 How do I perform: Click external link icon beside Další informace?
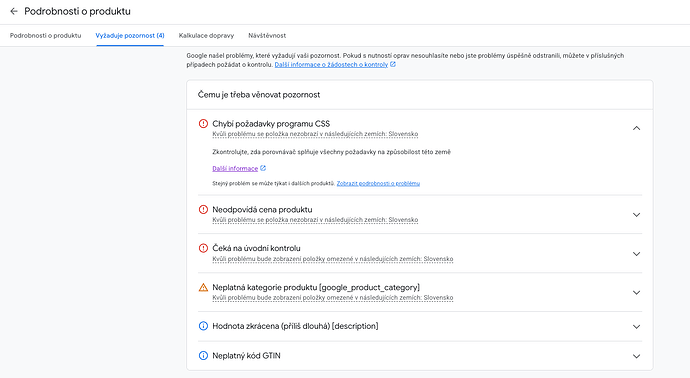[x=263, y=168]
